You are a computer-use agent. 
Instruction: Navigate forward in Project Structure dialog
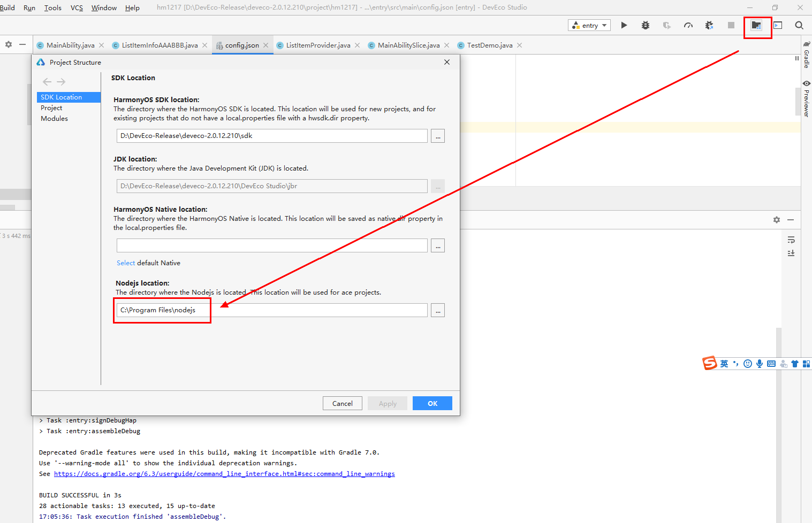tap(61, 82)
